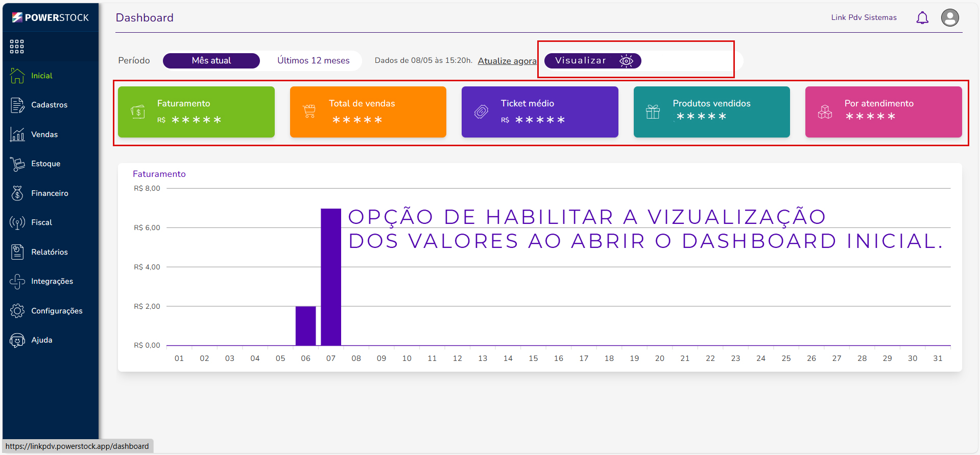Open the apps grid menu icon

(17, 47)
